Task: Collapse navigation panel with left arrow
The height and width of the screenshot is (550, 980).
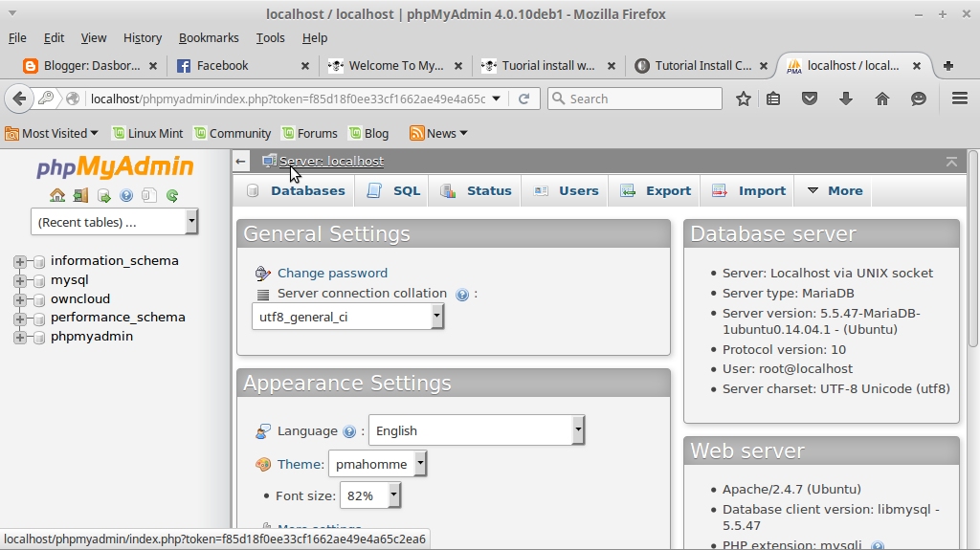Action: (x=240, y=162)
